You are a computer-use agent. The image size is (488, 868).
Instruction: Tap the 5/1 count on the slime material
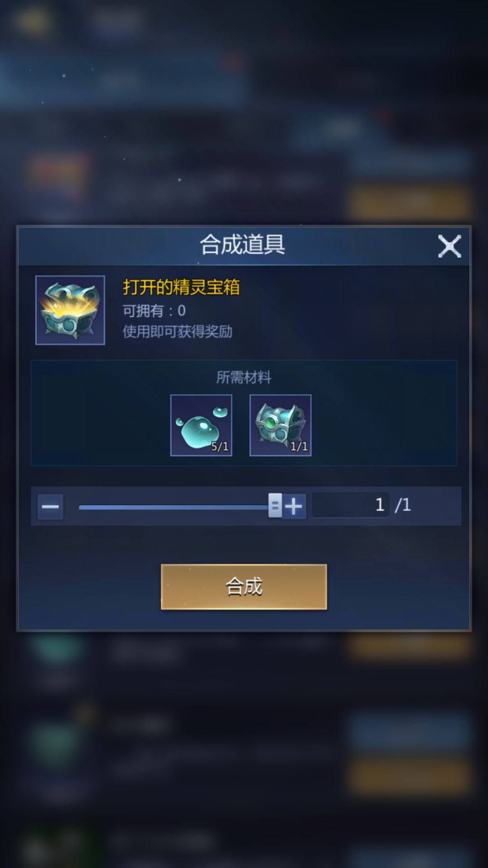tap(220, 447)
